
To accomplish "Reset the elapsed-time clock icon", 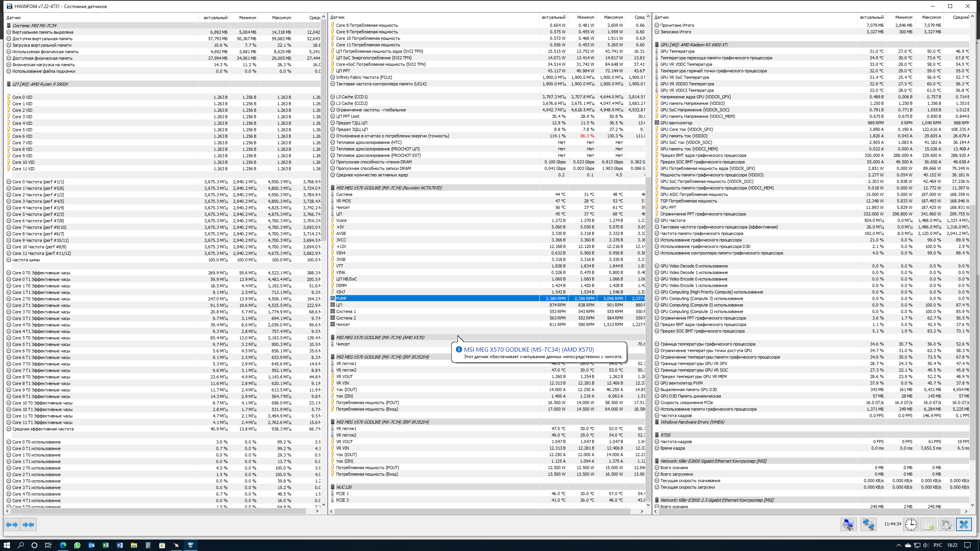I will click(x=911, y=524).
